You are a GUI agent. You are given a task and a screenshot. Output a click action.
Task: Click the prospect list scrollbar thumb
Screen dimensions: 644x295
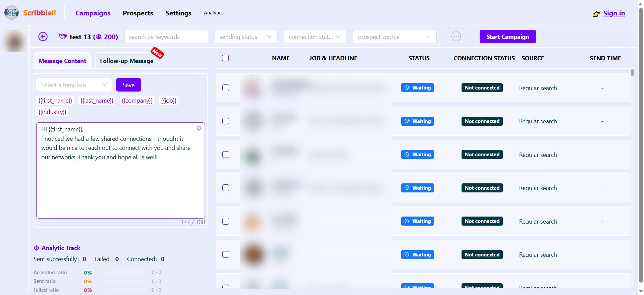(632, 72)
